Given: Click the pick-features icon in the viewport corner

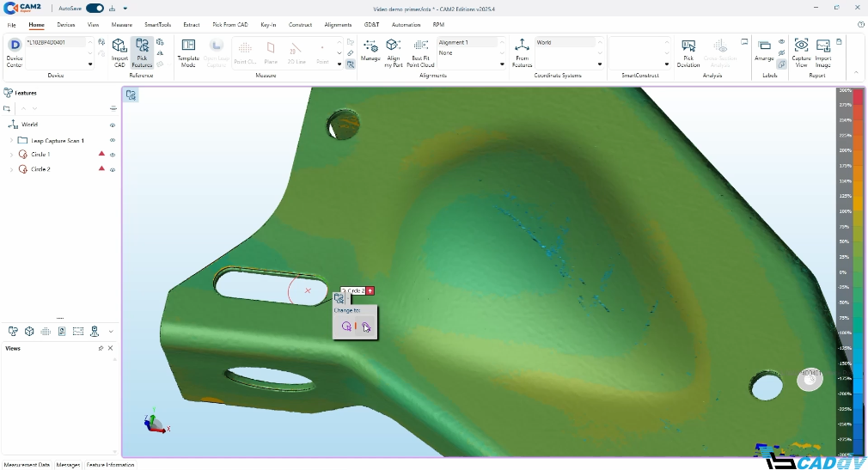Looking at the screenshot, I should pos(131,95).
